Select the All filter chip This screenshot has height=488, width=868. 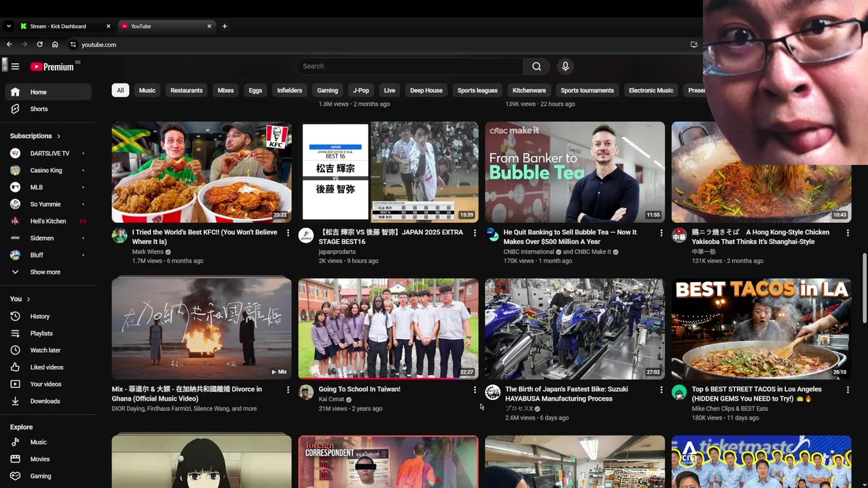120,90
